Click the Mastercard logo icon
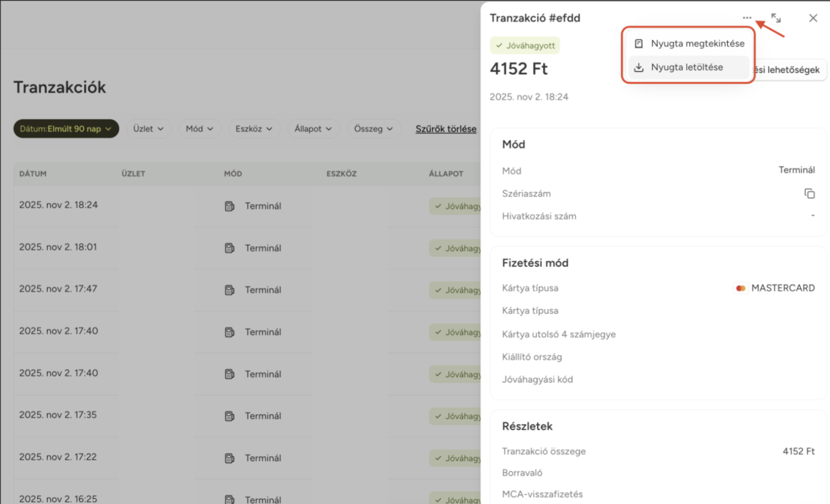Viewport: 830px width, 504px height. [740, 288]
